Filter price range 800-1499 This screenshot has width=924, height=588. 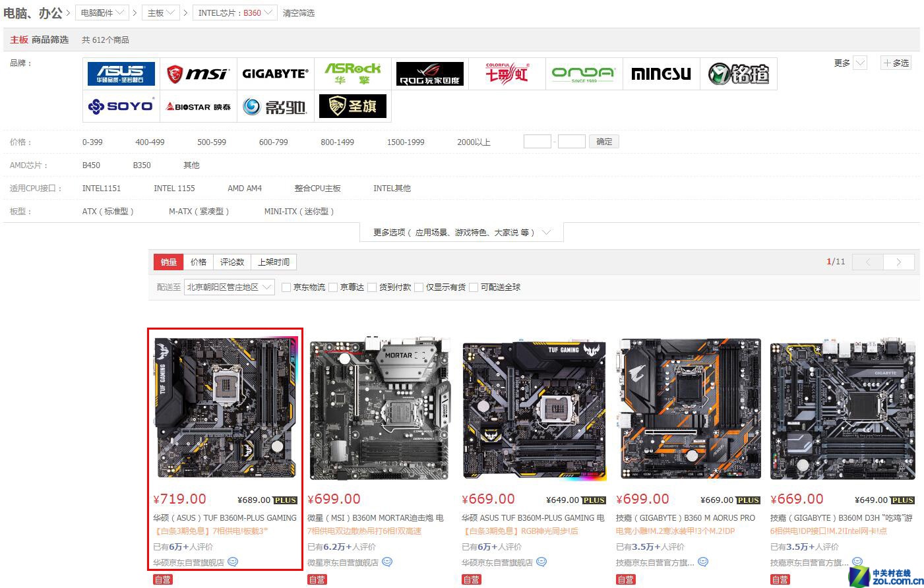pos(338,142)
